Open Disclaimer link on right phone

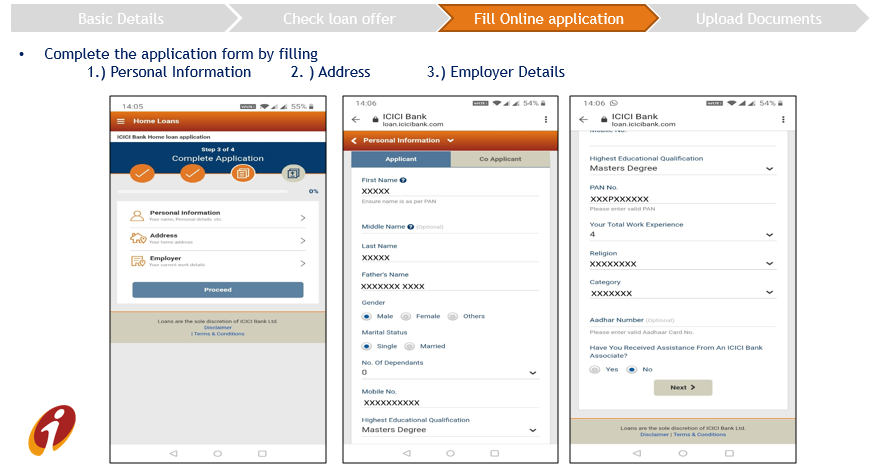pyautogui.click(x=655, y=434)
